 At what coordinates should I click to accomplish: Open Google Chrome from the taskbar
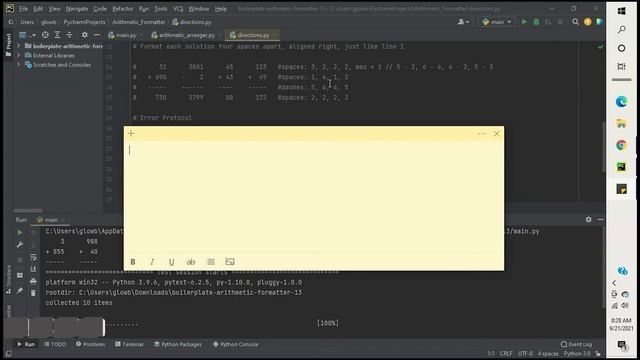click(621, 145)
